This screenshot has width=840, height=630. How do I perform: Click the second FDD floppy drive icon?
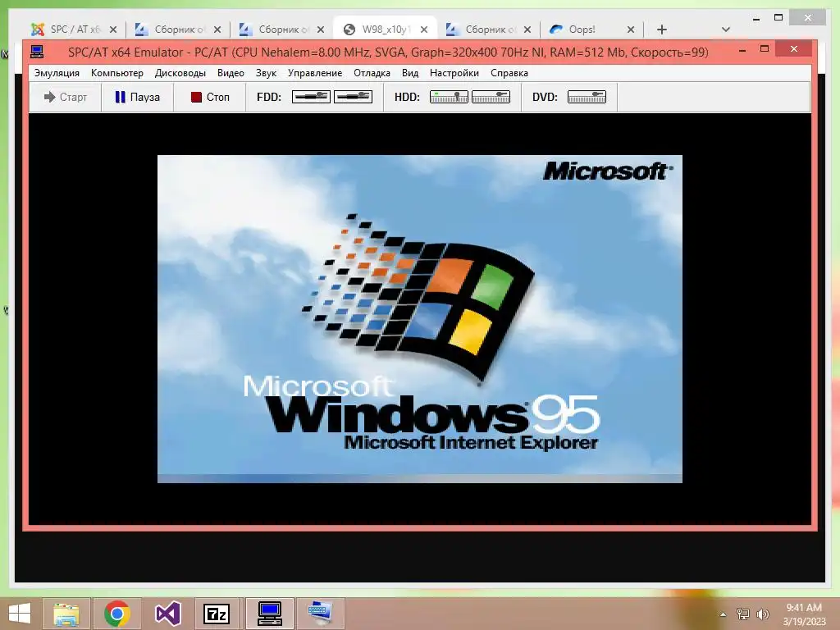click(353, 97)
